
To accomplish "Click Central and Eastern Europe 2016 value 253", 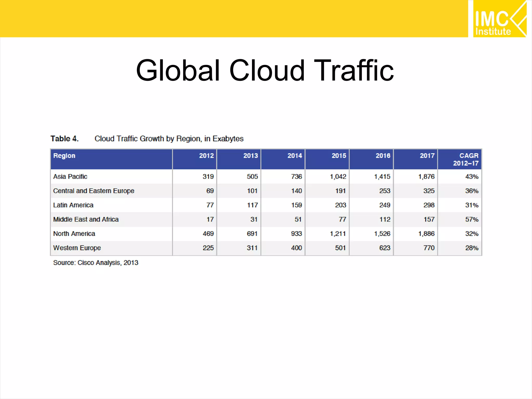I will pyautogui.click(x=385, y=191).
